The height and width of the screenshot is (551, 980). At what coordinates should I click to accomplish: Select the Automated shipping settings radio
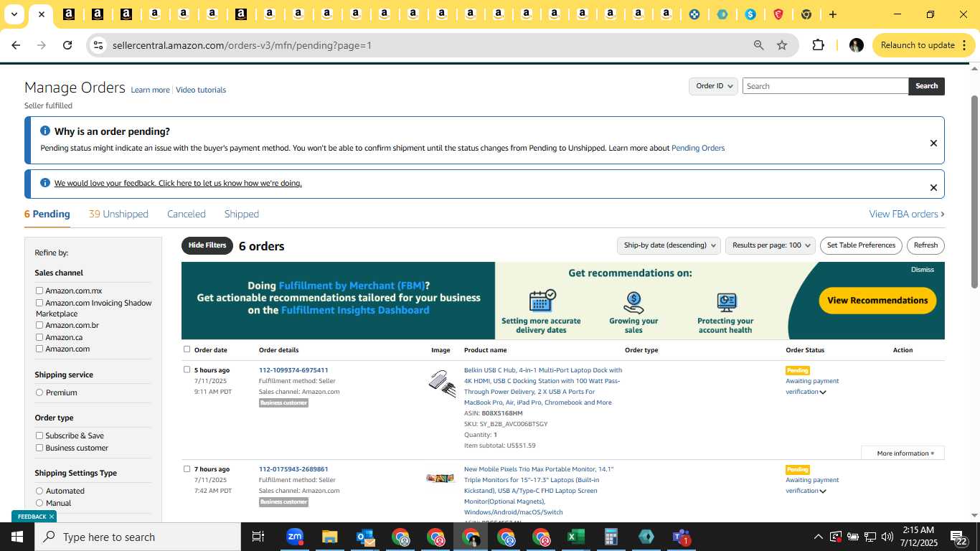39,491
